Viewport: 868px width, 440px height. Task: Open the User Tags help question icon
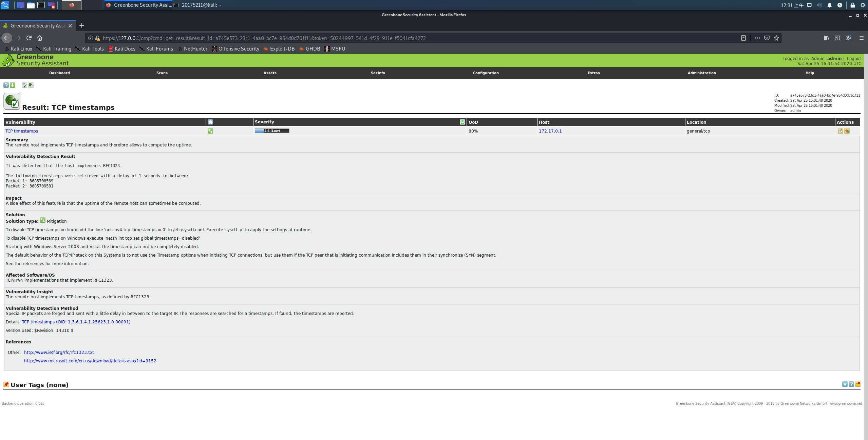coord(851,384)
